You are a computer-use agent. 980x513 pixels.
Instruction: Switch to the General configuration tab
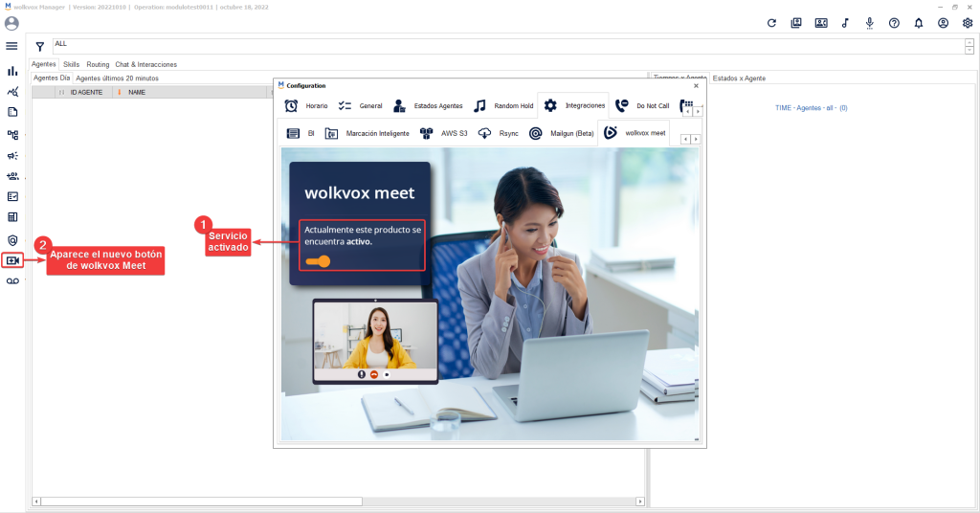pyautogui.click(x=360, y=106)
